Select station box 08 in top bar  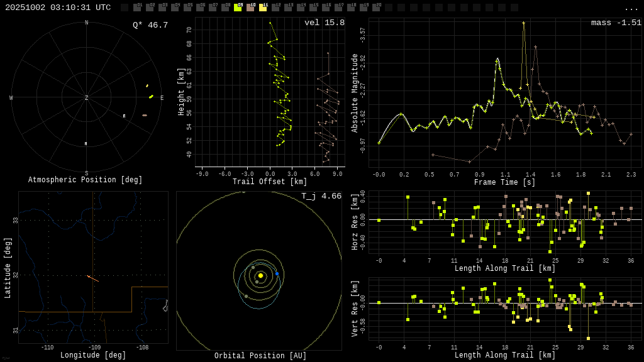[x=225, y=8]
